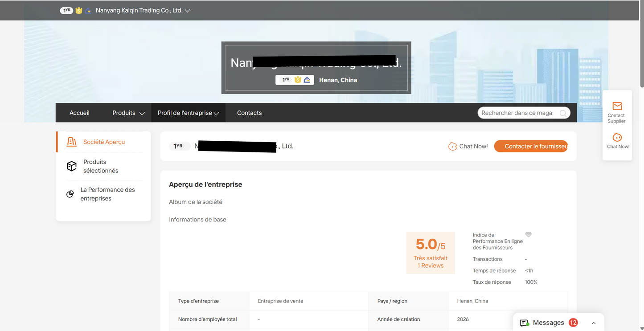Click the gold badge icon in the top bar
This screenshot has width=644, height=331.
click(x=79, y=11)
